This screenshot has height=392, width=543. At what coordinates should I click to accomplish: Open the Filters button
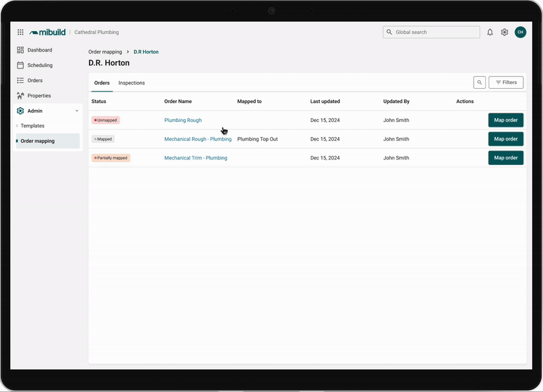506,82
